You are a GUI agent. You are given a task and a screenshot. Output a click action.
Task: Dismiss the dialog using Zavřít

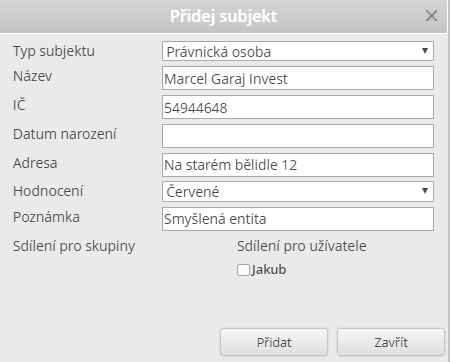click(x=391, y=342)
